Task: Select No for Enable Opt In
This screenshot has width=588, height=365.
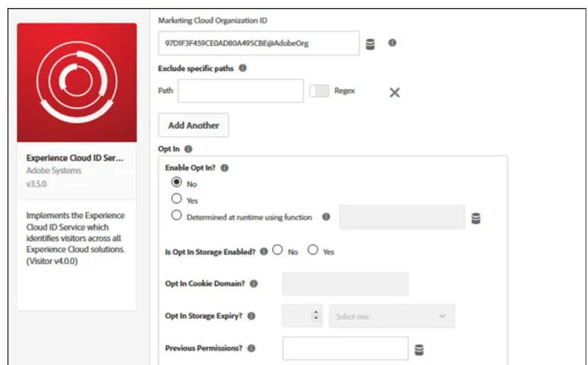Action: [176, 182]
